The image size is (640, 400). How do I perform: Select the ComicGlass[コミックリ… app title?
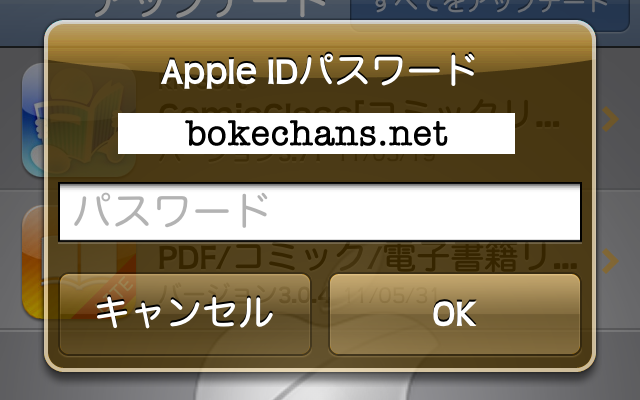tap(359, 114)
